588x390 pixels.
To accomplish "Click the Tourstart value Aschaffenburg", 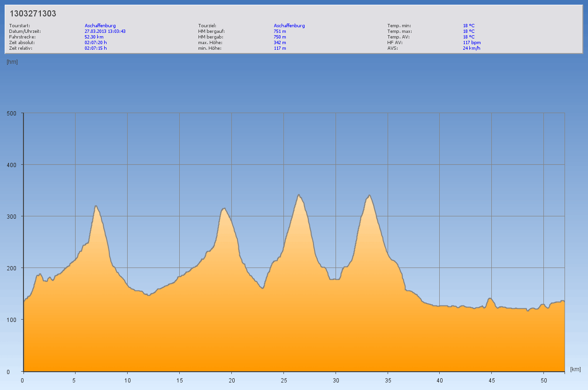I will tap(100, 25).
